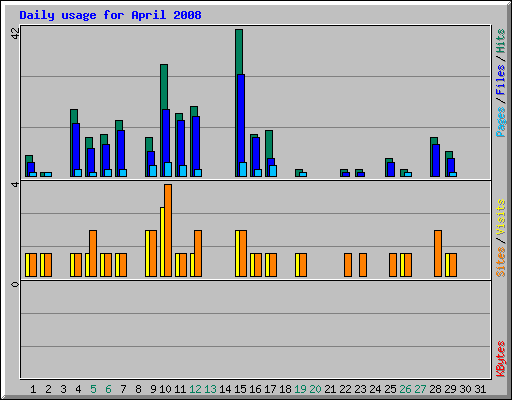
Task: Click the 'Hits' legend label
Action: [x=501, y=41]
